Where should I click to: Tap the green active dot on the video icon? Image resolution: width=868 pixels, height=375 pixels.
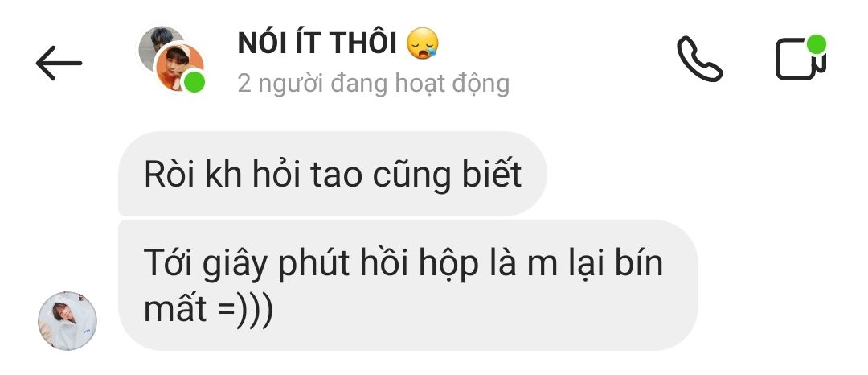click(x=816, y=44)
